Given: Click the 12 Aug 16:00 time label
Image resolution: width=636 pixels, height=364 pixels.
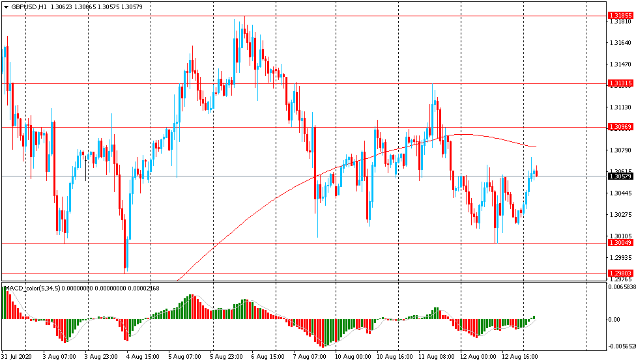Looking at the screenshot, I should coord(520,357).
